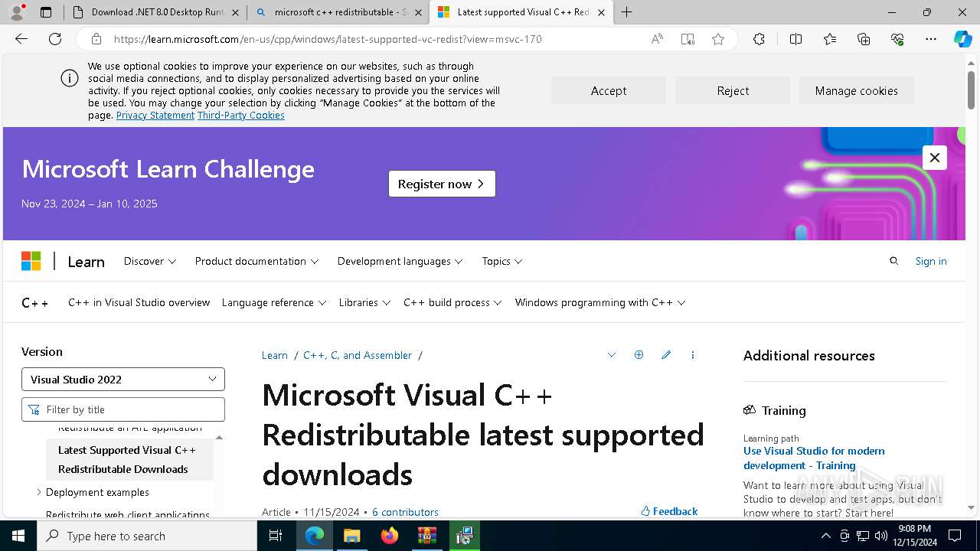Expand Libraries dropdown
This screenshot has height=551, width=980.
click(364, 302)
